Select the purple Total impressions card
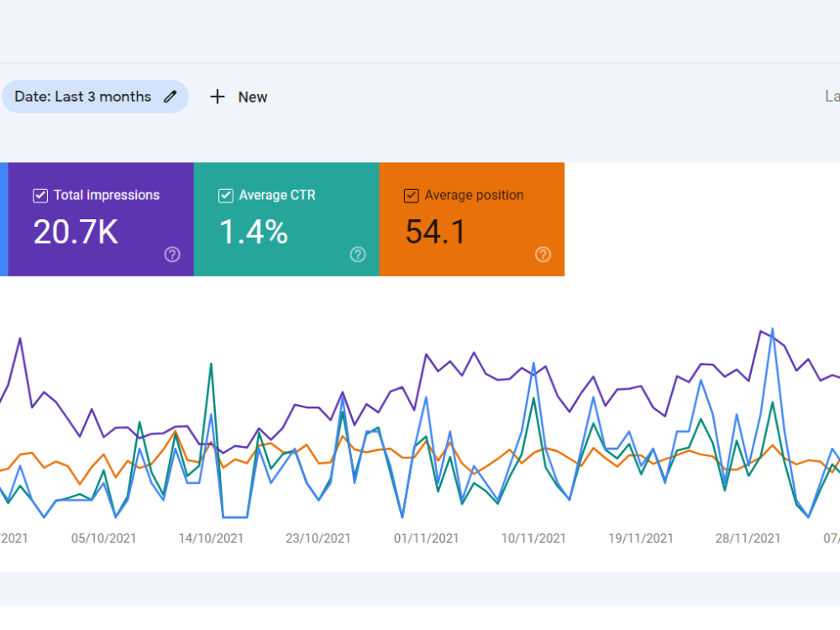The width and height of the screenshot is (840, 630). point(101,219)
